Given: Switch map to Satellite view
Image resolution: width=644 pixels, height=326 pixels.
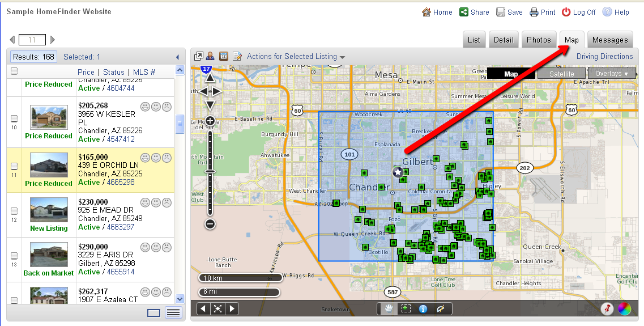Looking at the screenshot, I should (x=561, y=74).
